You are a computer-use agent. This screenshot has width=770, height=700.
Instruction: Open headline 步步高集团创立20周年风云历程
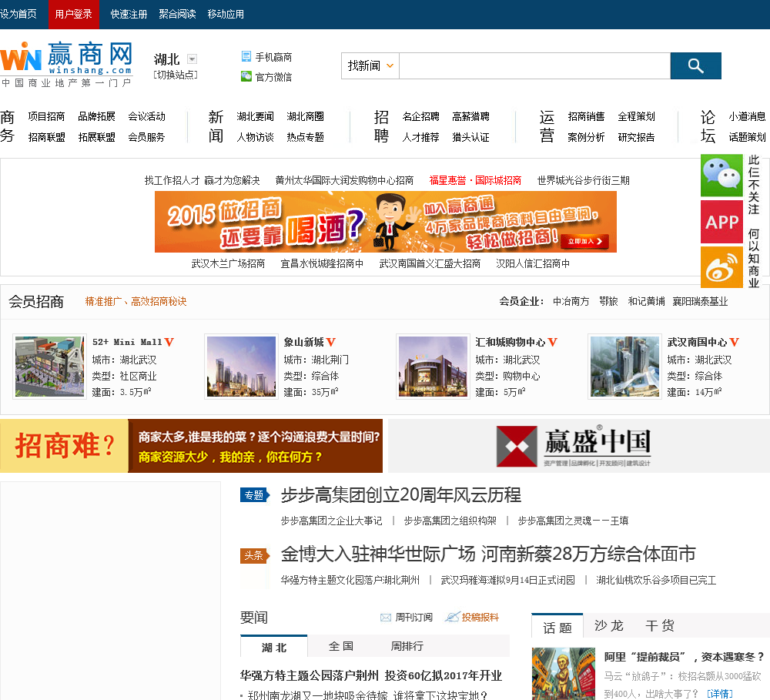[x=400, y=495]
